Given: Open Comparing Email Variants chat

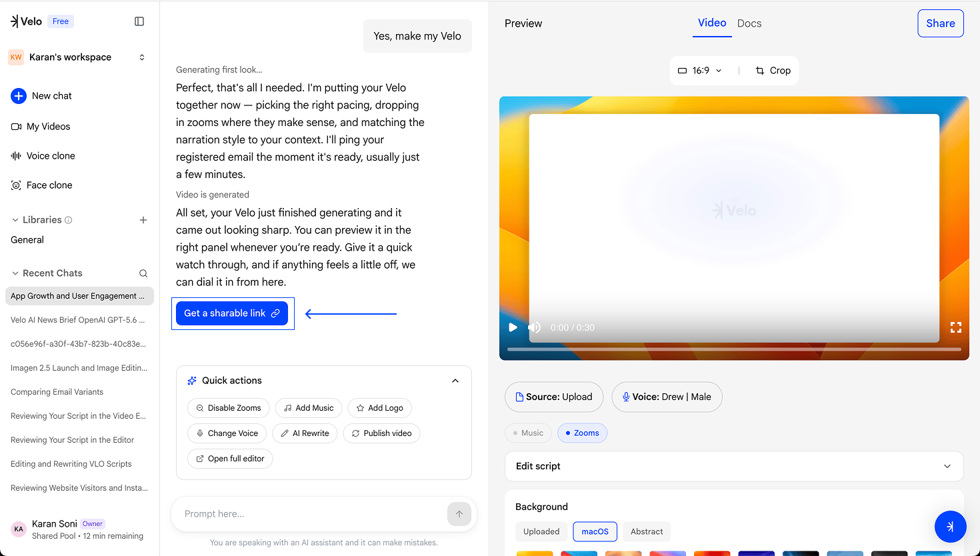Looking at the screenshot, I should coord(57,392).
